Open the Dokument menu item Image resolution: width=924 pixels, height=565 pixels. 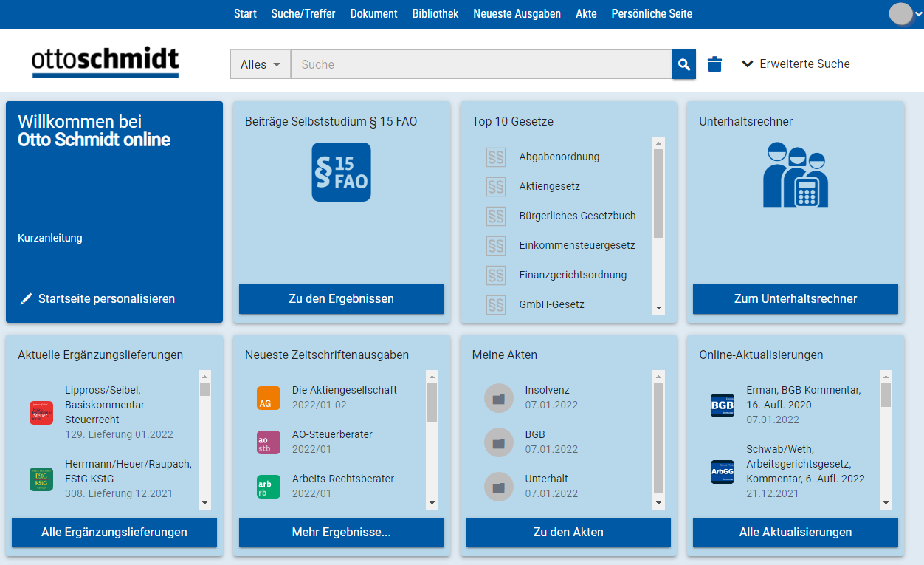tap(373, 14)
